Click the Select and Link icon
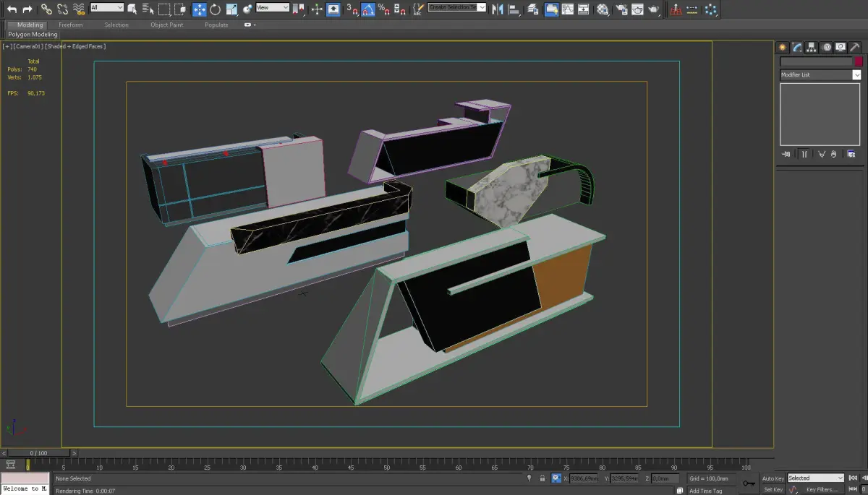 point(46,9)
